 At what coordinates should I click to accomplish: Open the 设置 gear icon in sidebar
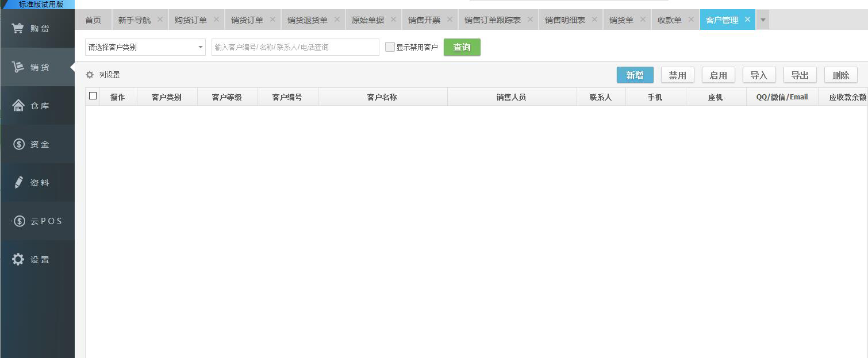[18, 260]
